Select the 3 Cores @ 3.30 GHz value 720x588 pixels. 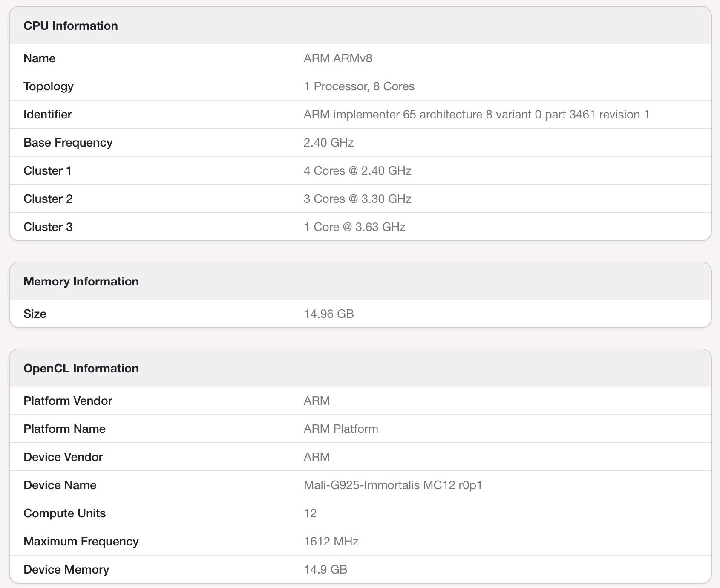tap(357, 199)
